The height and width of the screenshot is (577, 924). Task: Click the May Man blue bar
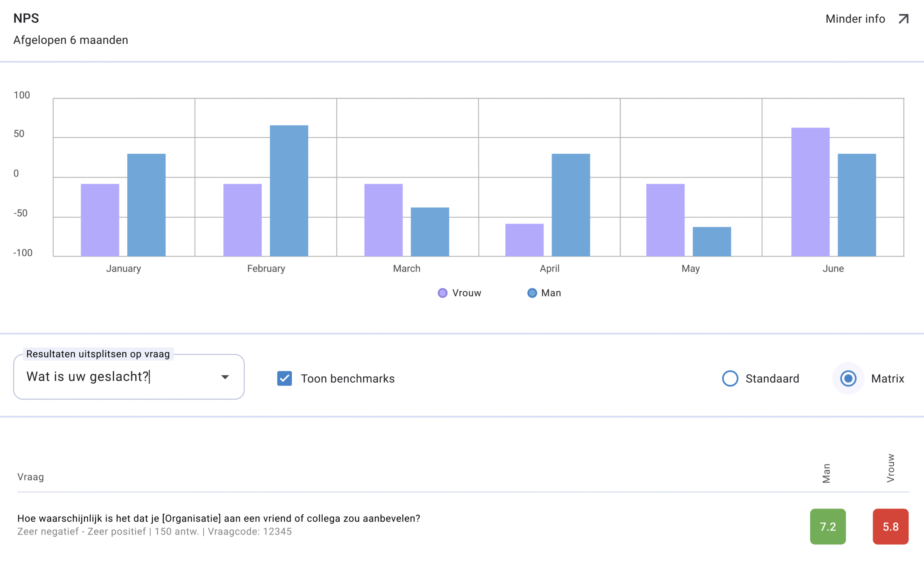[x=712, y=242]
